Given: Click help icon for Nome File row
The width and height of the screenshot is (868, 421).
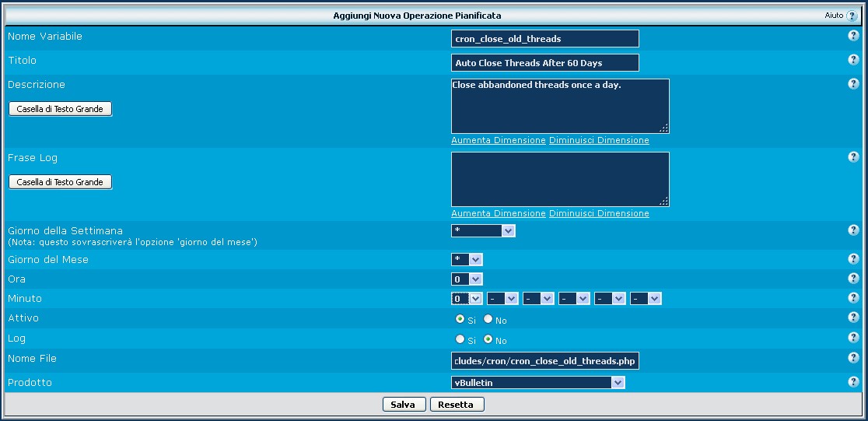Looking at the screenshot, I should 853,358.
